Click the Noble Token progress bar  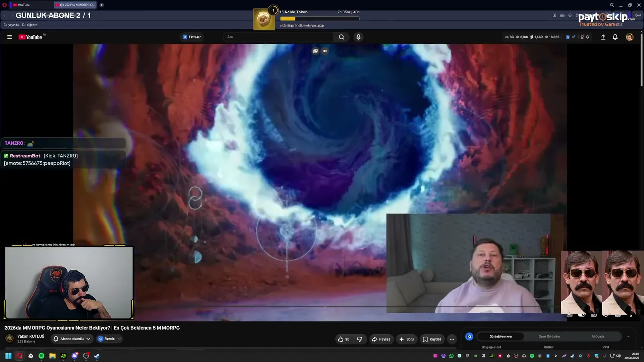[319, 19]
